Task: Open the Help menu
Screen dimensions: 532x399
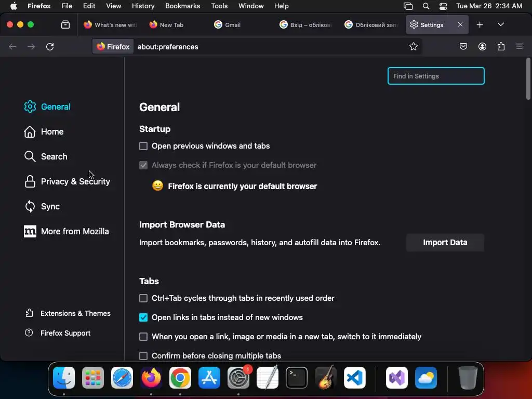Action: coord(281,6)
